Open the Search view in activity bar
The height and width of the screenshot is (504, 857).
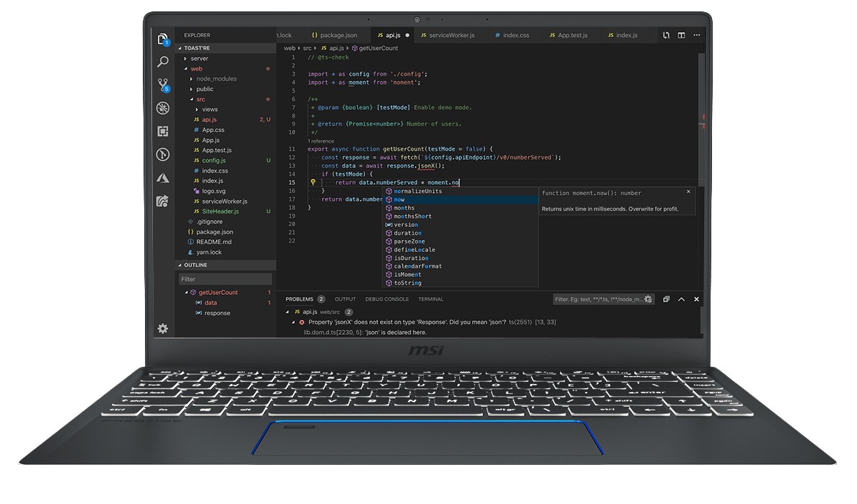coord(163,61)
